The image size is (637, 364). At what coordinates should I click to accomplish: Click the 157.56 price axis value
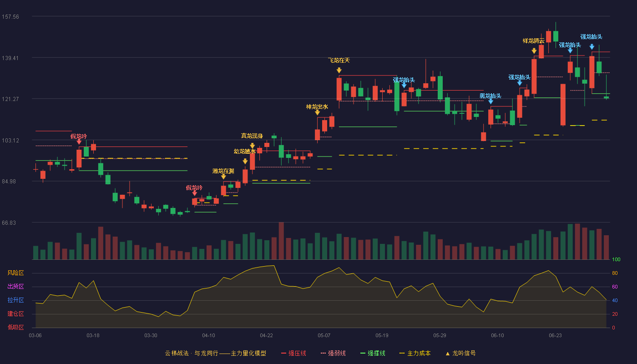(x=10, y=17)
